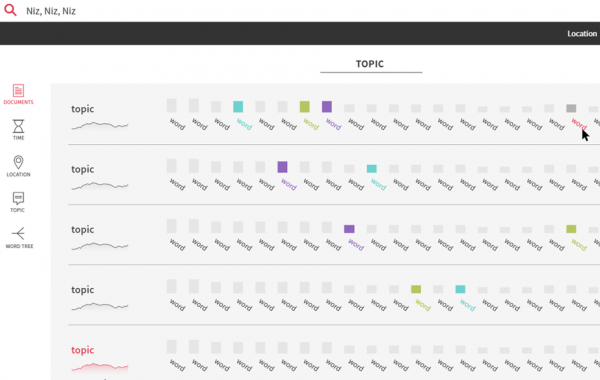Viewport: 600px width, 380px height.
Task: Select teal square in fourth topic row
Action: point(460,289)
